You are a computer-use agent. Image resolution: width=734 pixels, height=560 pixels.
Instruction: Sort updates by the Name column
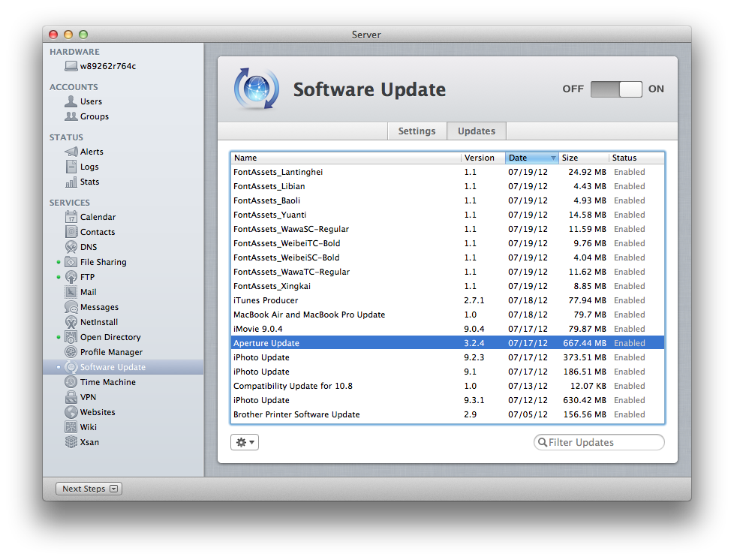click(x=345, y=158)
